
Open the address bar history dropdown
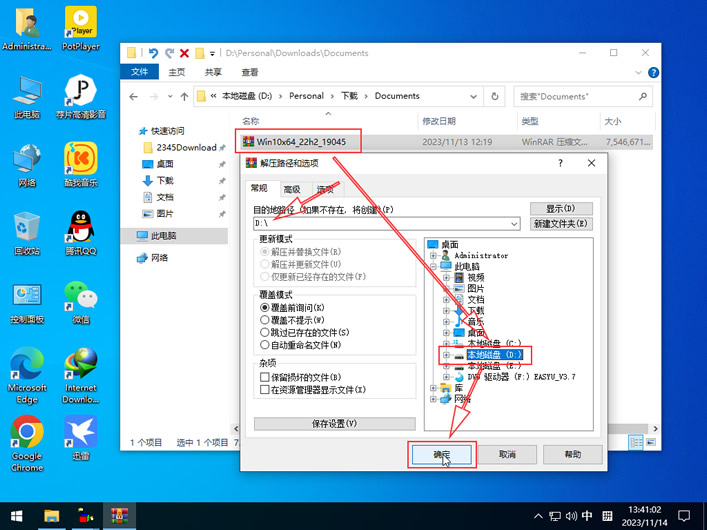click(473, 97)
